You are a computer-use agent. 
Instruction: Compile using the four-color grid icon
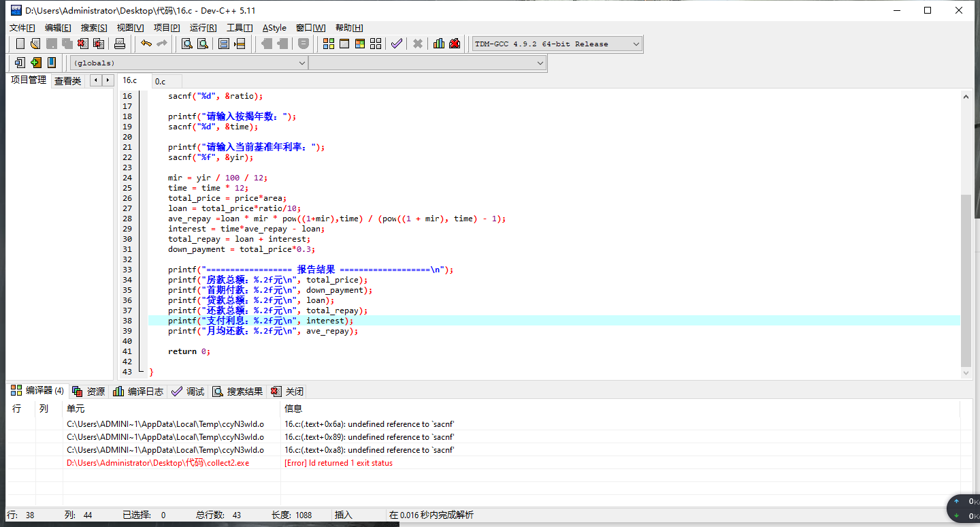(x=329, y=44)
